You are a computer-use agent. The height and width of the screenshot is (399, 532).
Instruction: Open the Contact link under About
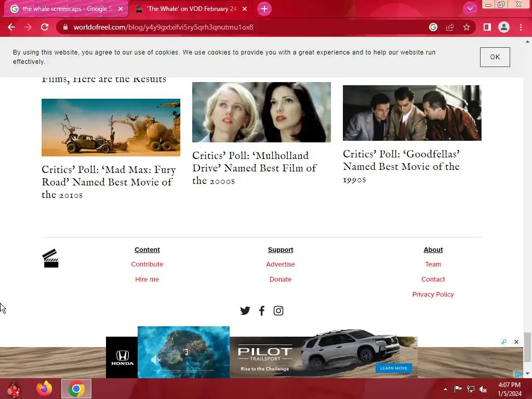pyautogui.click(x=433, y=279)
